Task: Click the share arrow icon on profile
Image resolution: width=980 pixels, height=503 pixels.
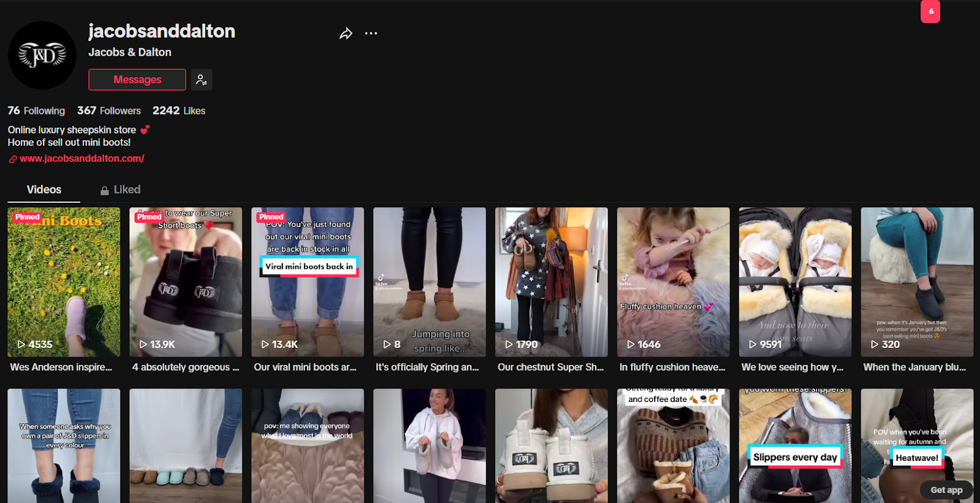Action: 346,34
